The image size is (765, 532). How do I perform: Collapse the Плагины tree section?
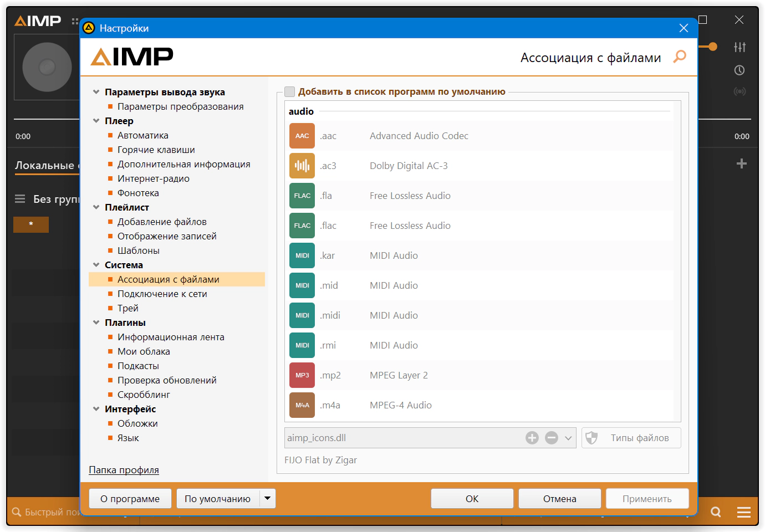[x=96, y=323]
